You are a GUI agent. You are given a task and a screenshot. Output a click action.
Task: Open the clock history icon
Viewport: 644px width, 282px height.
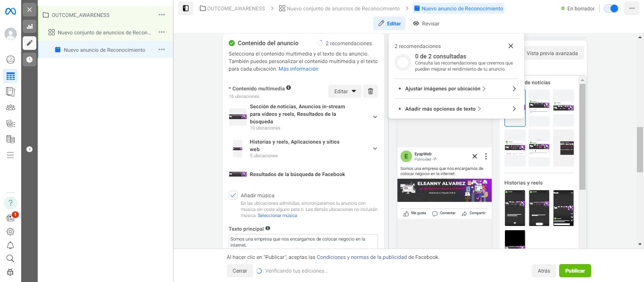point(29,59)
